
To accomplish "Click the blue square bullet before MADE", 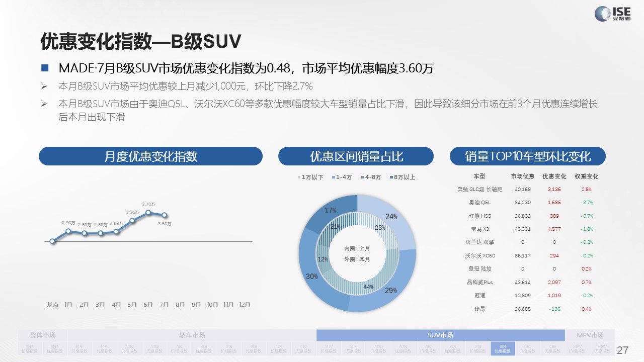I will [x=45, y=68].
